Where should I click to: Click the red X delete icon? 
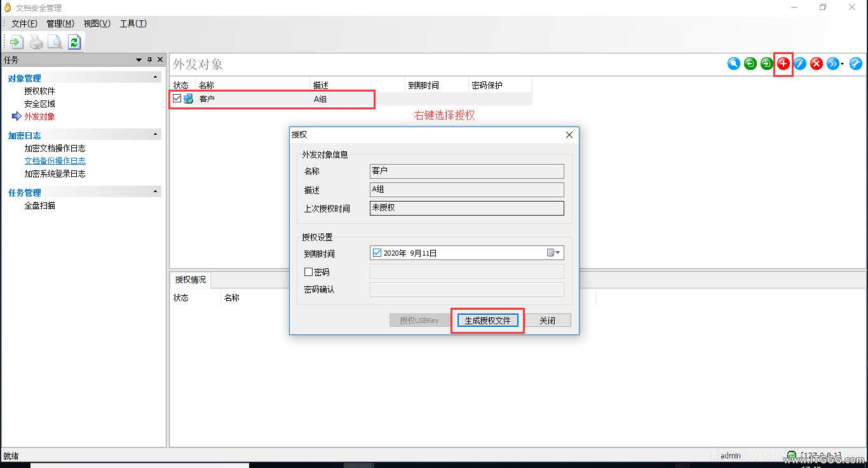coord(817,64)
